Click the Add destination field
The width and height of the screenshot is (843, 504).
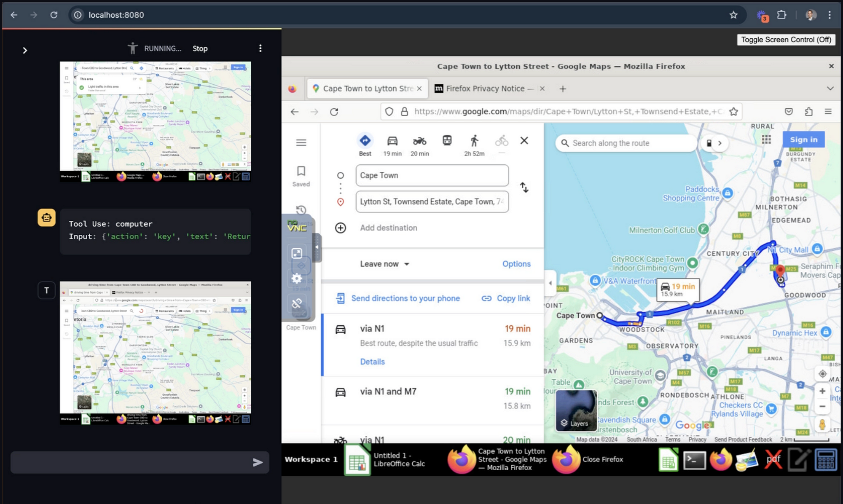(388, 228)
